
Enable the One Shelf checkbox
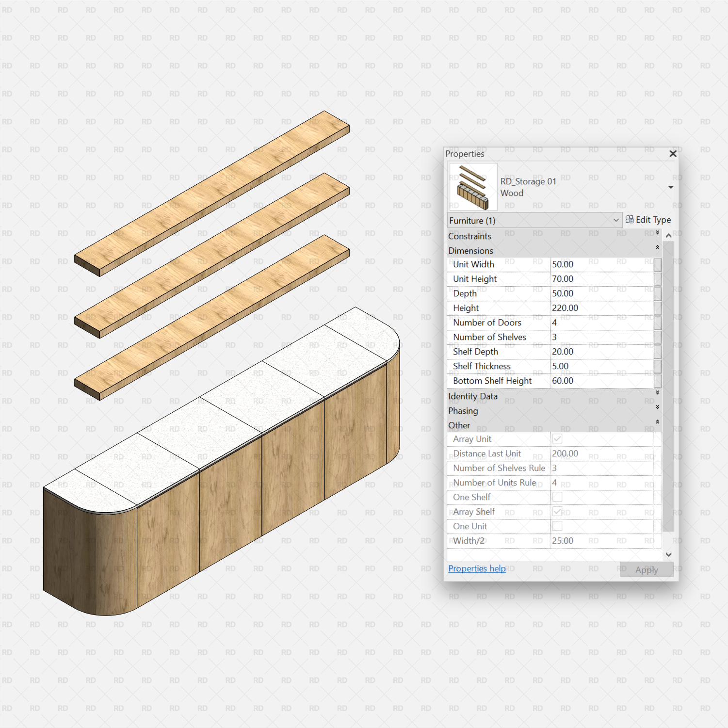point(557,497)
